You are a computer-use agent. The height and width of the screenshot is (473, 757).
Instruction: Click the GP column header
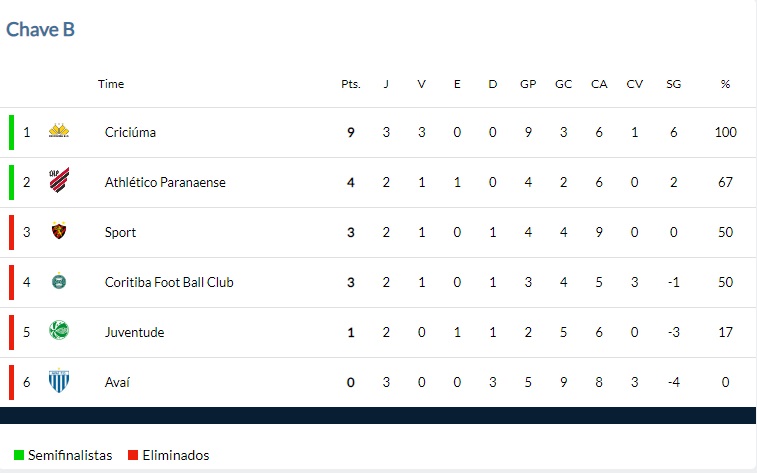(x=528, y=84)
